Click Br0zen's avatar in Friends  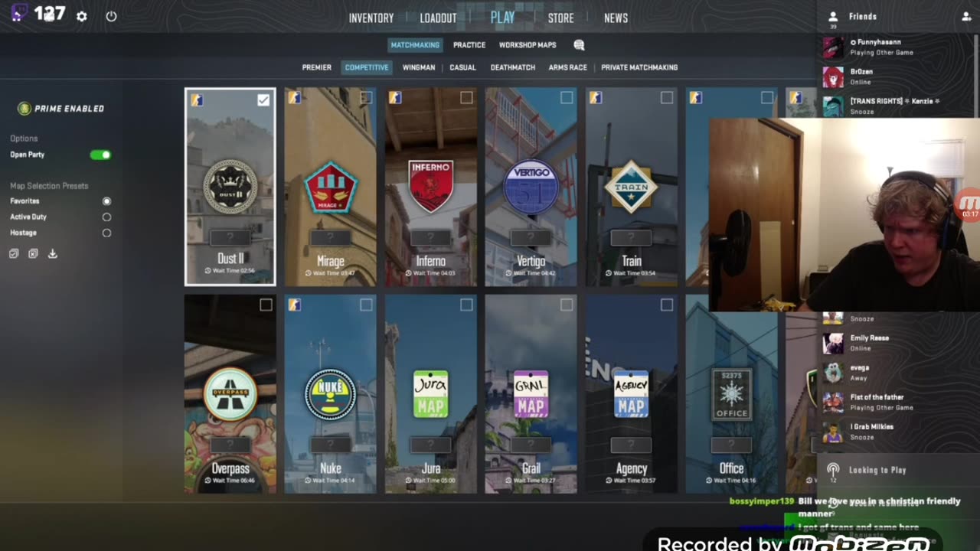[x=833, y=77]
